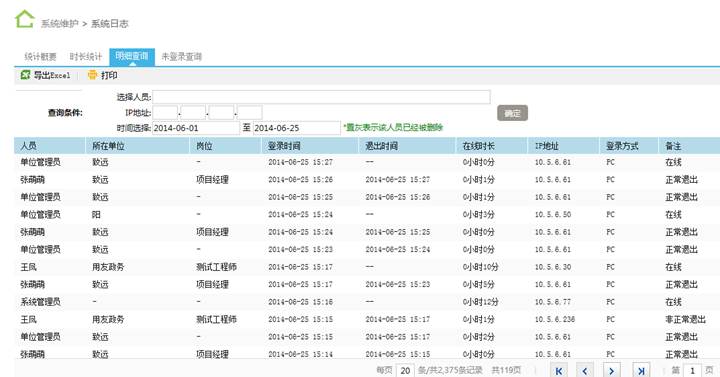Click 系统维护 breadcrumb link
The image size is (720, 377).
pyautogui.click(x=60, y=23)
